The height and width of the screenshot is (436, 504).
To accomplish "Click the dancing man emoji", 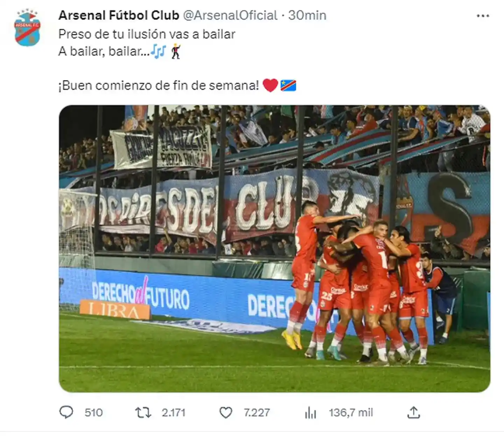I will 176,51.
